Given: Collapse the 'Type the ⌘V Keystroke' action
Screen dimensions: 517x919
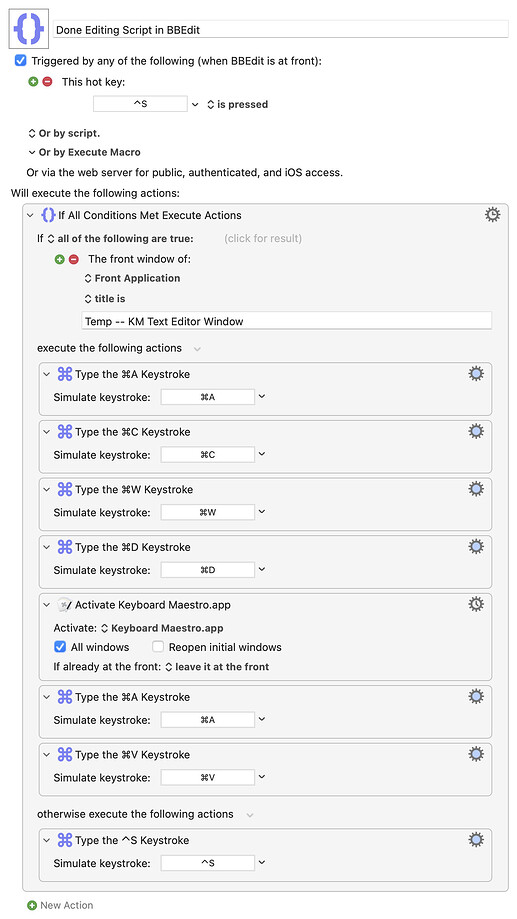Looking at the screenshot, I should [47, 755].
